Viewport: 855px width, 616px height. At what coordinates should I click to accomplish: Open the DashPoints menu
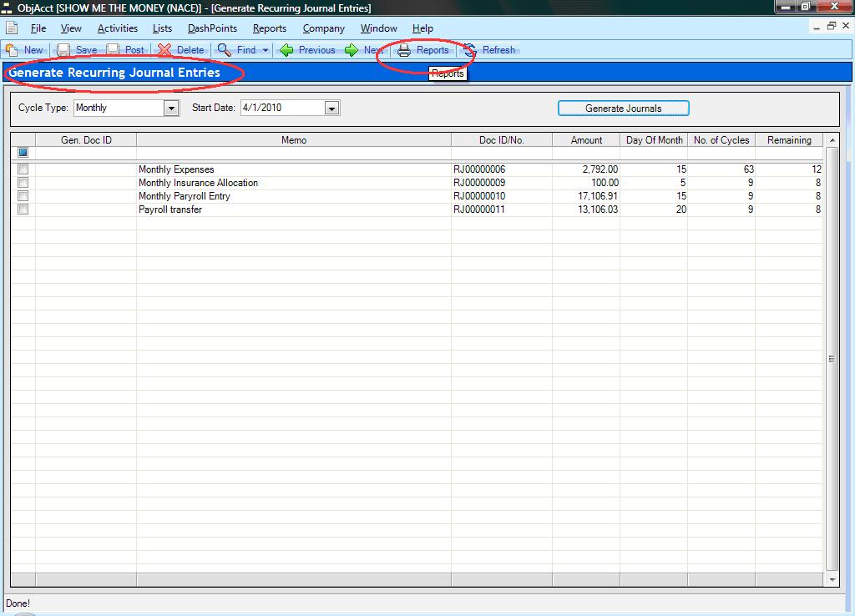[212, 28]
